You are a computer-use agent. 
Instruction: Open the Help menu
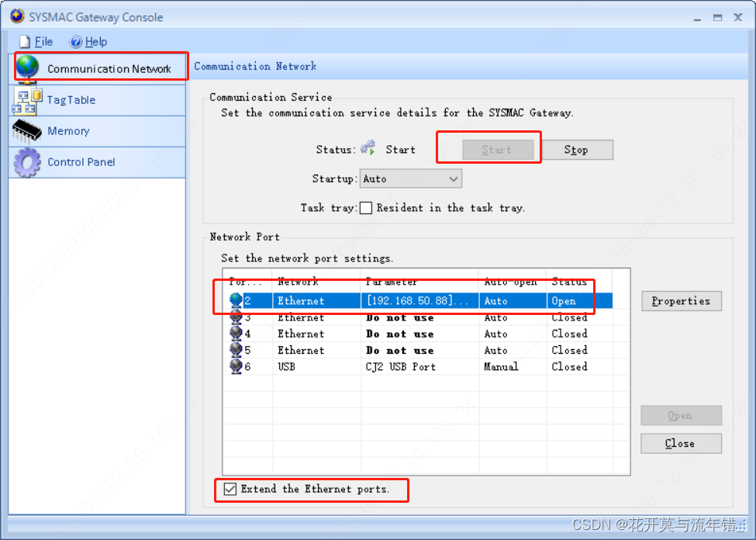pyautogui.click(x=89, y=42)
